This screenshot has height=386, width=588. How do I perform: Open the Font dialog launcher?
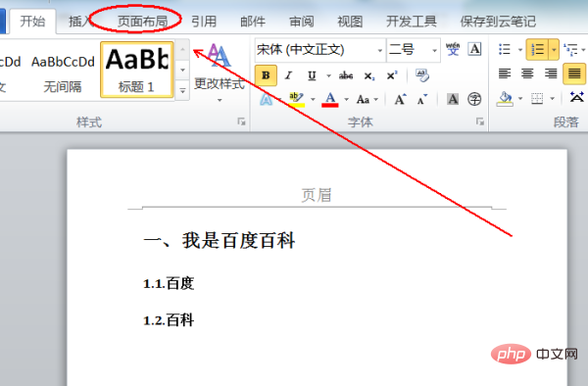(x=480, y=121)
